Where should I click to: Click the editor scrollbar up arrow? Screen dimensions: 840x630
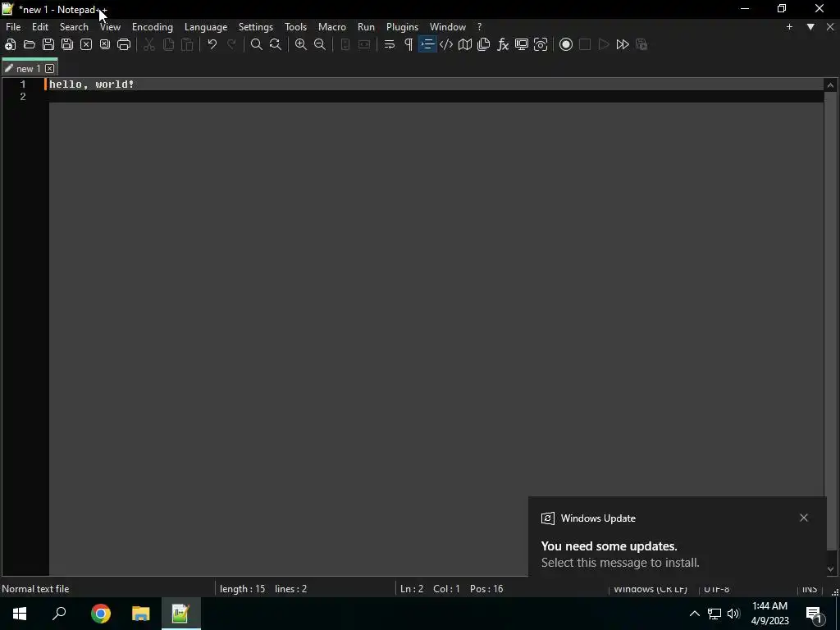click(830, 84)
